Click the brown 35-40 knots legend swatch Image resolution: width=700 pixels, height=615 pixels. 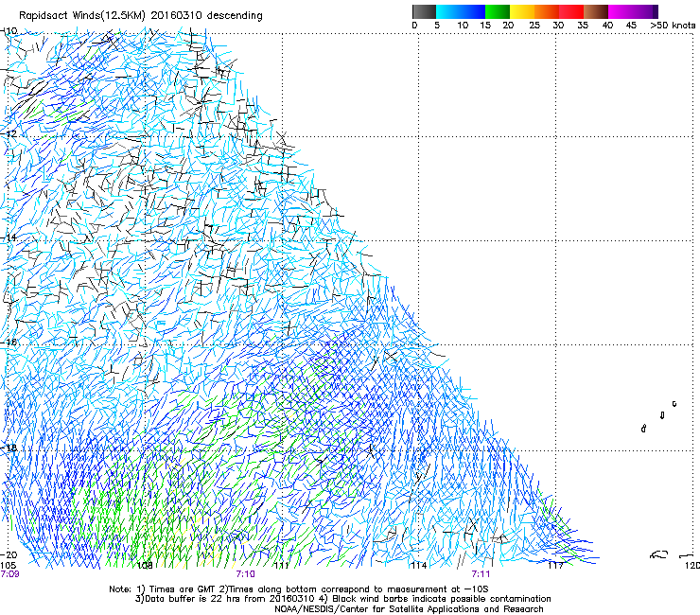[596, 11]
